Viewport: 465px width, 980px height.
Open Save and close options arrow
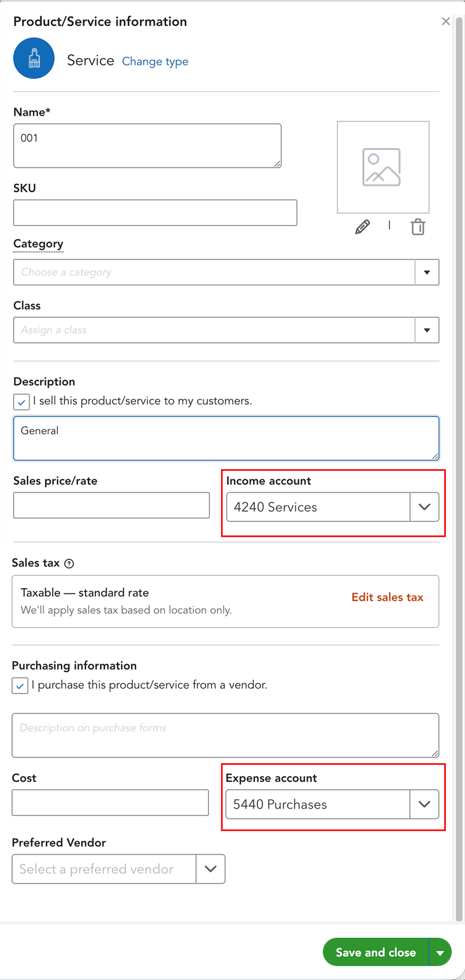(440, 953)
